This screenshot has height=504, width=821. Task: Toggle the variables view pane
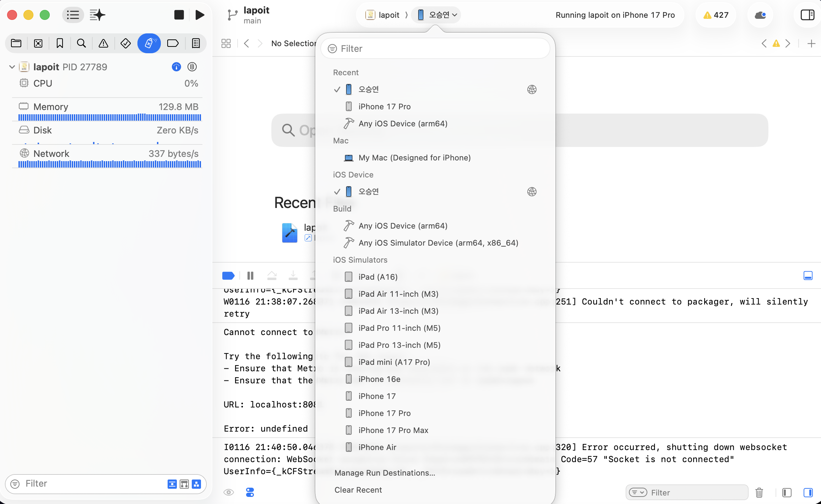coord(787,492)
